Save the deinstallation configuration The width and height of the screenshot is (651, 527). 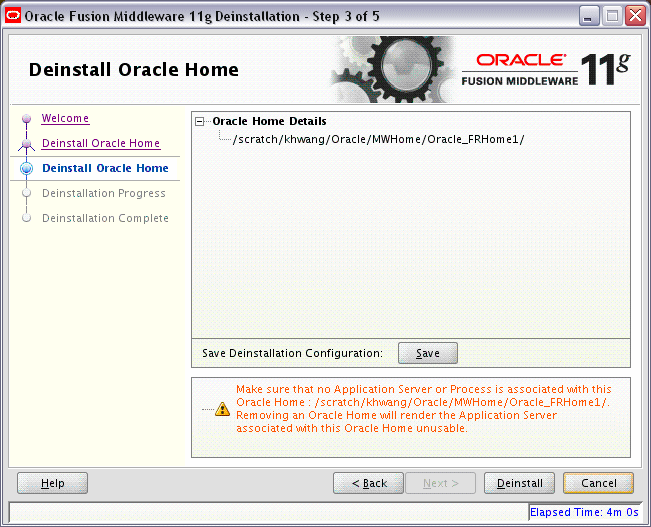(428, 353)
